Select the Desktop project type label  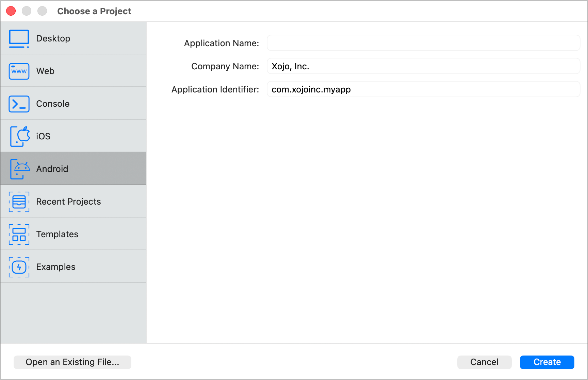pyautogui.click(x=53, y=38)
